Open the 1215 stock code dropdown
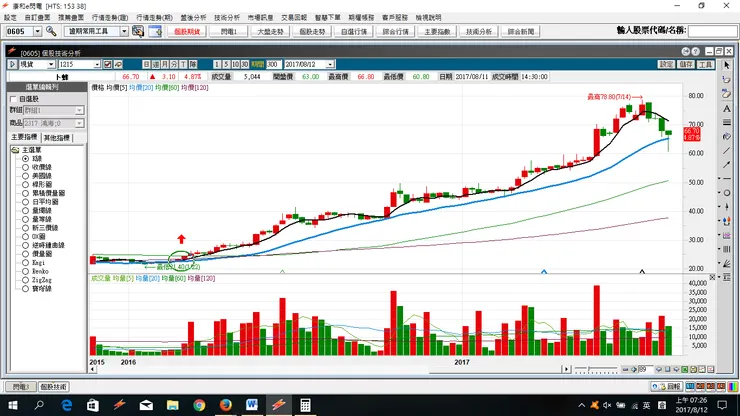Screen dimensions: 740x416 click(x=97, y=64)
